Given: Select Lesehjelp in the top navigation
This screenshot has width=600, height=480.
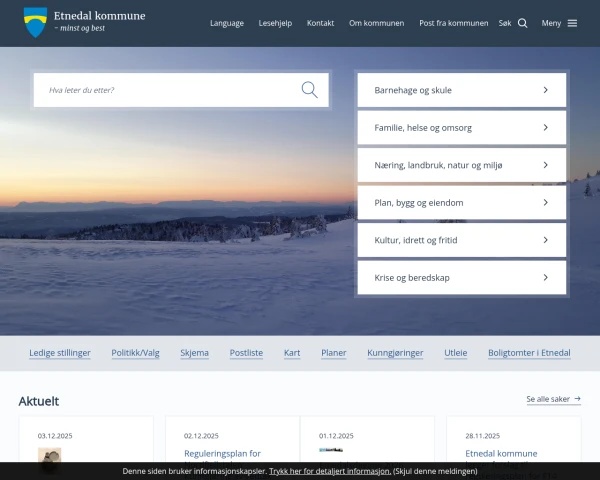Looking at the screenshot, I should pos(275,23).
